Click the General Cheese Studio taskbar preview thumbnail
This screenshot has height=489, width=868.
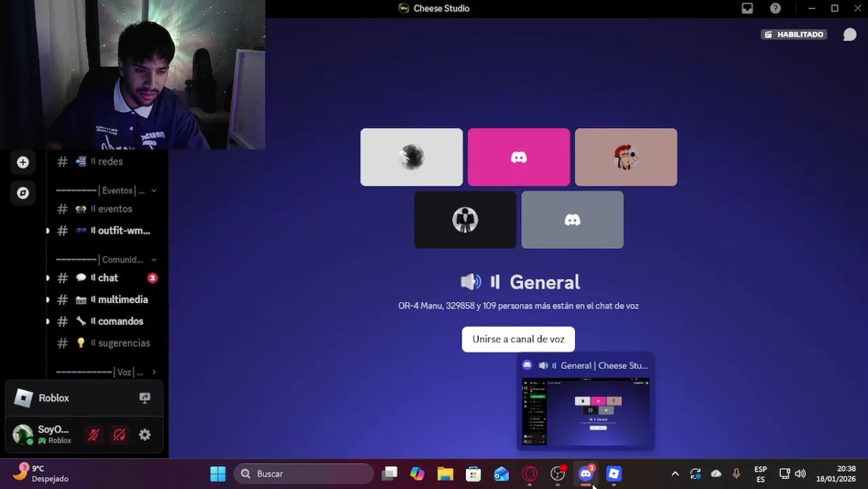[x=585, y=411]
